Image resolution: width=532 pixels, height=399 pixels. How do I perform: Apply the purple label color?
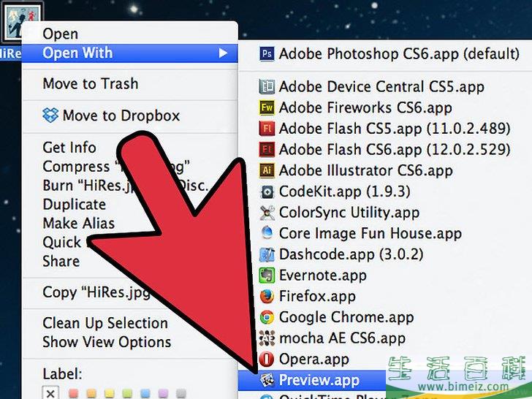coord(163,394)
